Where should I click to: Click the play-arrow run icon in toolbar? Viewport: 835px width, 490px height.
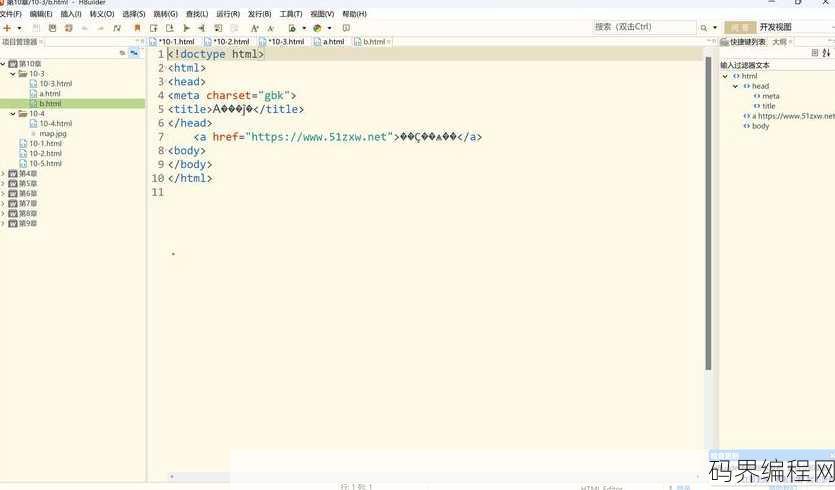(186, 28)
